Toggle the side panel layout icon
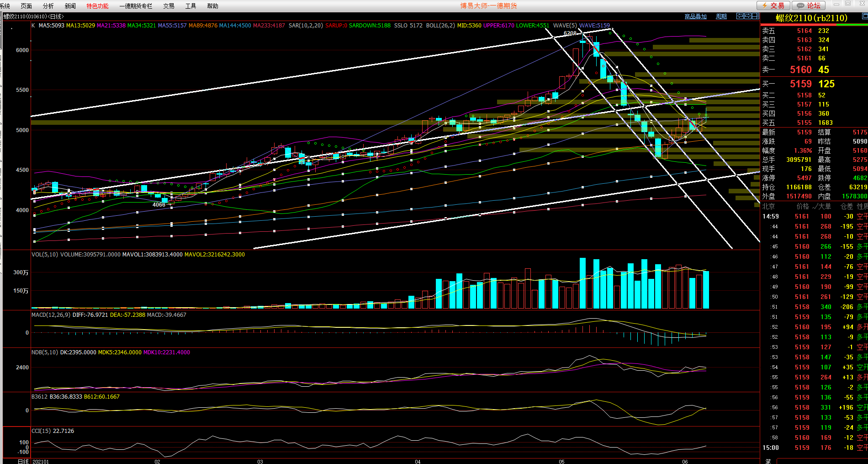 click(x=755, y=16)
